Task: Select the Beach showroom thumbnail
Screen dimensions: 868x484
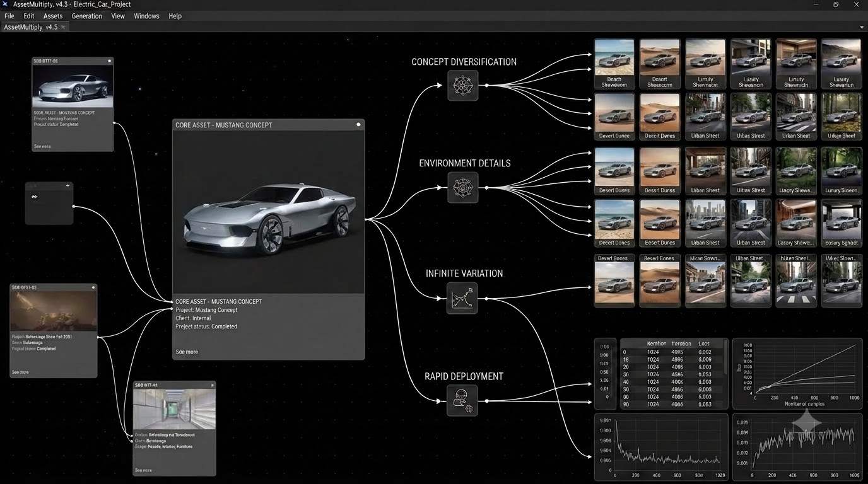Action: pos(614,64)
